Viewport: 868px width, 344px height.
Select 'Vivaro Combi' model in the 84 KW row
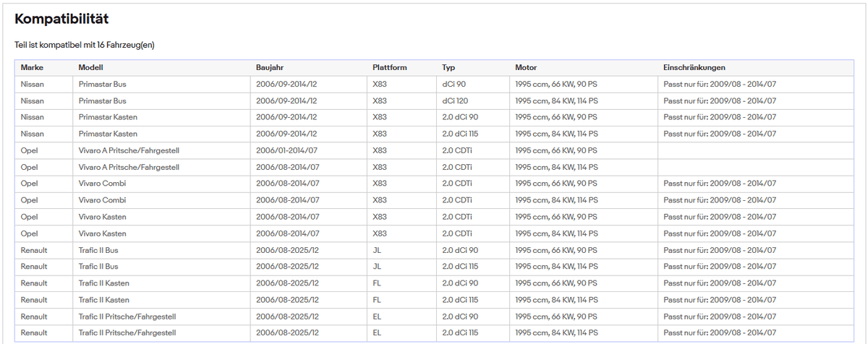click(102, 200)
